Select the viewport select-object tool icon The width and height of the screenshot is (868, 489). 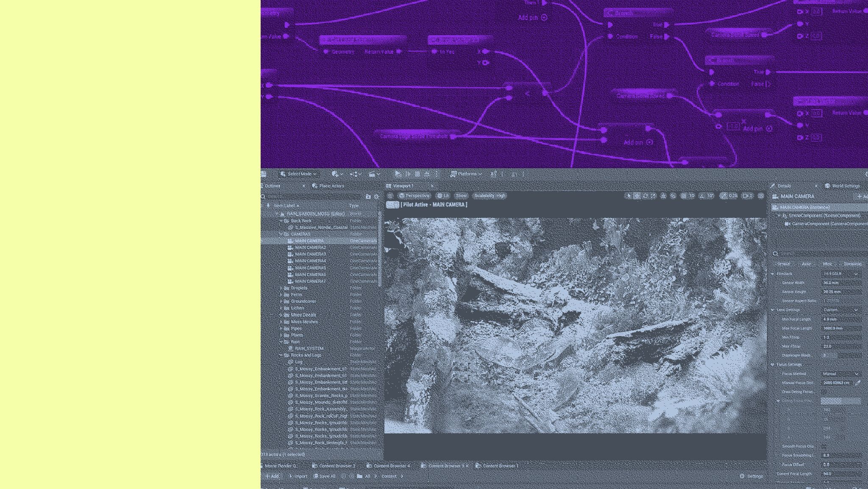point(629,196)
